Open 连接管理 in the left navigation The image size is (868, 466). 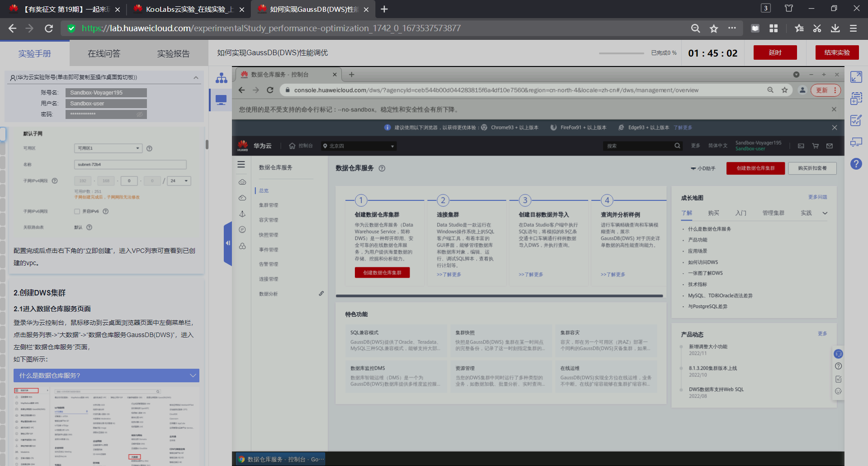269,279
